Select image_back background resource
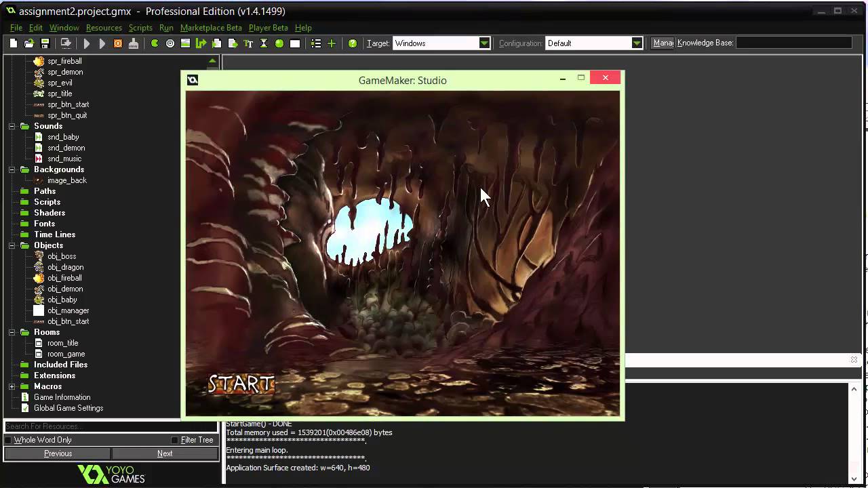Viewport: 868px width, 488px height. pyautogui.click(x=67, y=180)
